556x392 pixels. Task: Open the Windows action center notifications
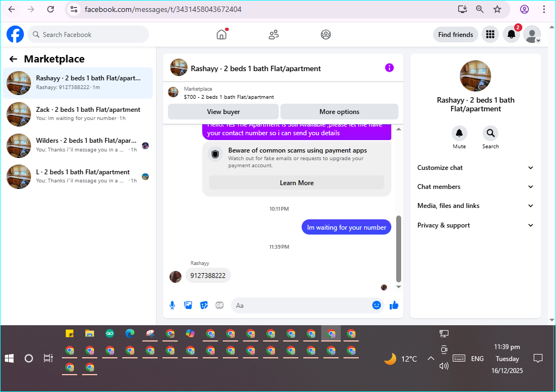pyautogui.click(x=538, y=358)
